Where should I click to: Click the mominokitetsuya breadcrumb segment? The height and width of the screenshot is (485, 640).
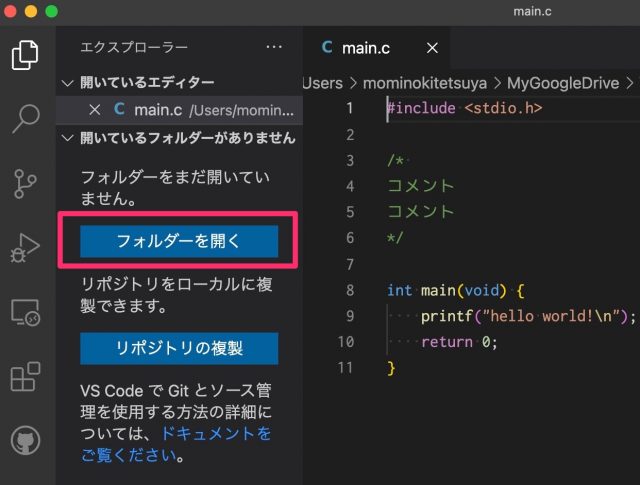click(422, 82)
